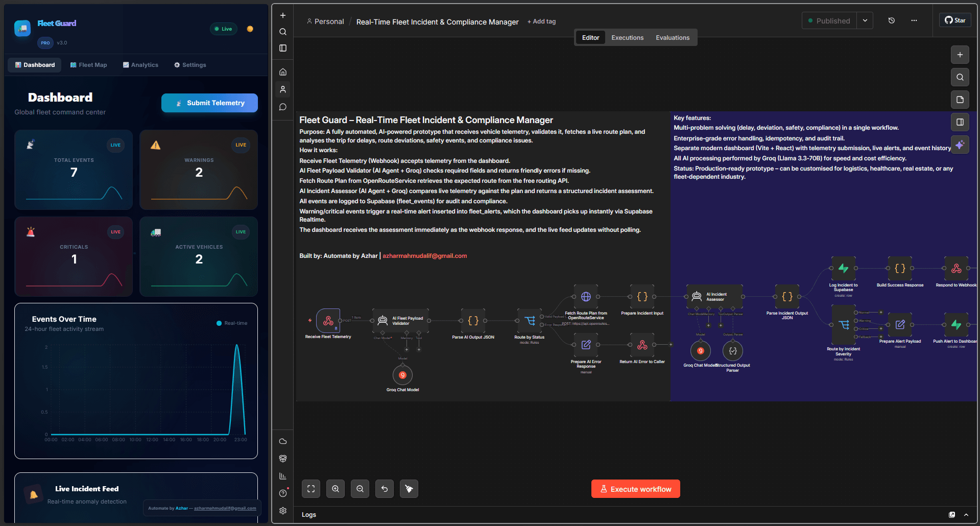The height and width of the screenshot is (526, 980).
Task: Click the Fleet Guard app logo
Action: point(22,29)
